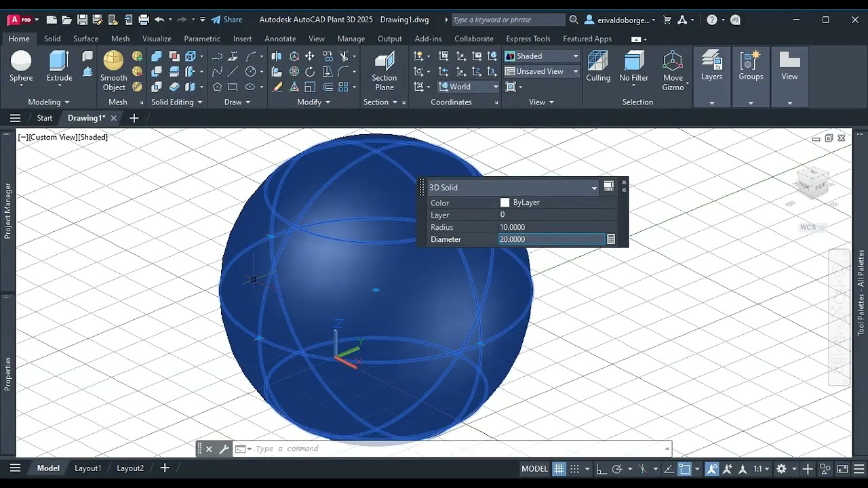Click the Plot (print) icon

pyautogui.click(x=144, y=20)
